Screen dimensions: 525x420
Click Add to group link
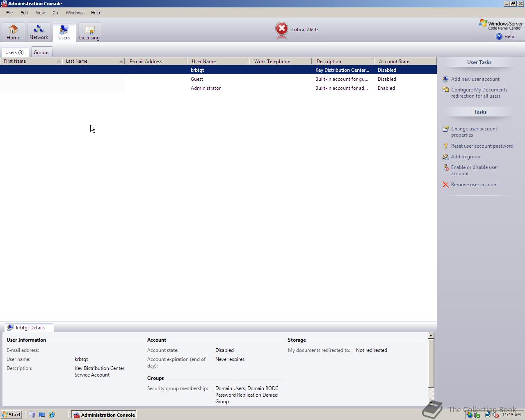pos(466,157)
